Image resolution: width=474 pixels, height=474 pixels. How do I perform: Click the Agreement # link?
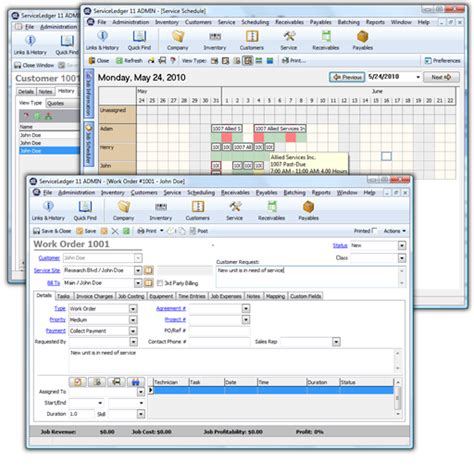click(x=171, y=309)
